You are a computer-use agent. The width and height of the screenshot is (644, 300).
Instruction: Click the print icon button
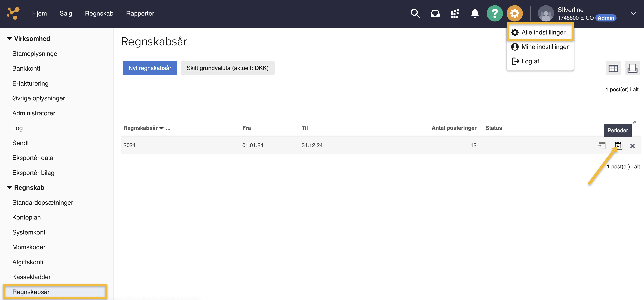(632, 68)
